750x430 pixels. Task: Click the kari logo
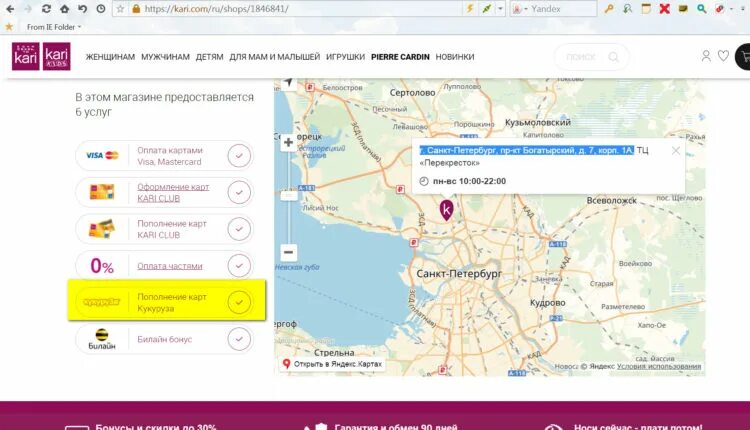click(x=25, y=56)
